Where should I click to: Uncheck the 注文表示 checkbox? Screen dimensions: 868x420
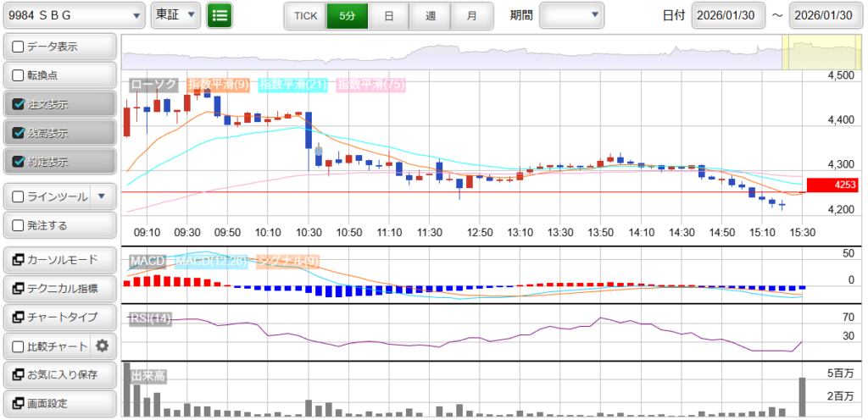pyautogui.click(x=19, y=104)
